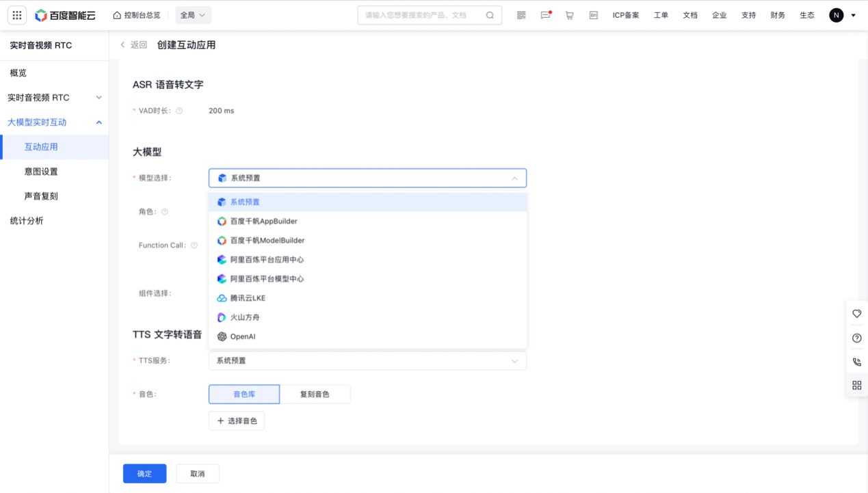Click the 火山方舟 icon in list
This screenshot has height=493, width=868.
point(222,317)
